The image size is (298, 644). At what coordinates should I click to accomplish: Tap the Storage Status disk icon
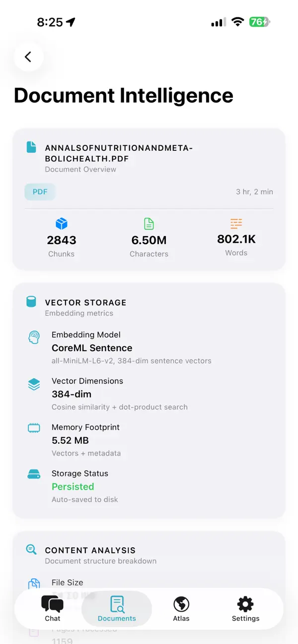coord(33,474)
